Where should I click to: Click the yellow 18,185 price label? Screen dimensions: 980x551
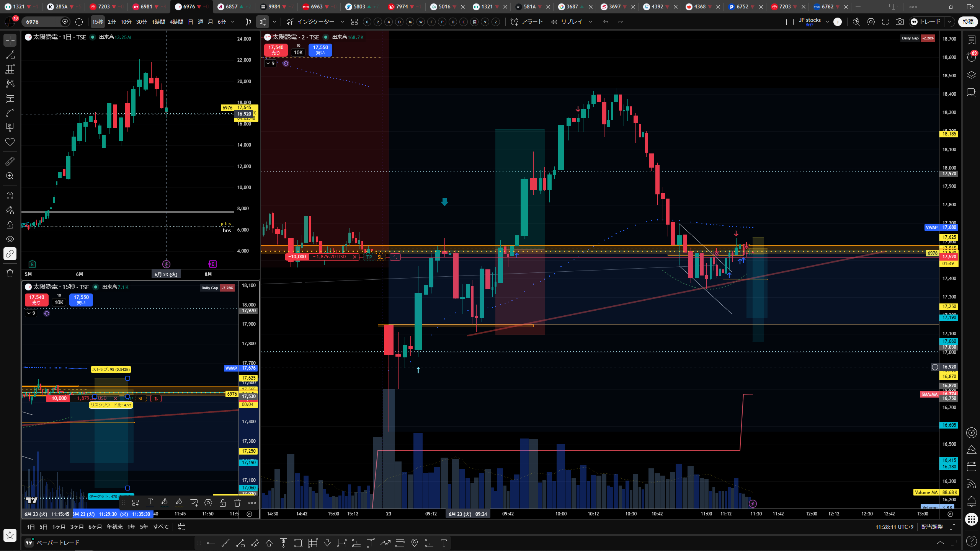click(x=949, y=134)
